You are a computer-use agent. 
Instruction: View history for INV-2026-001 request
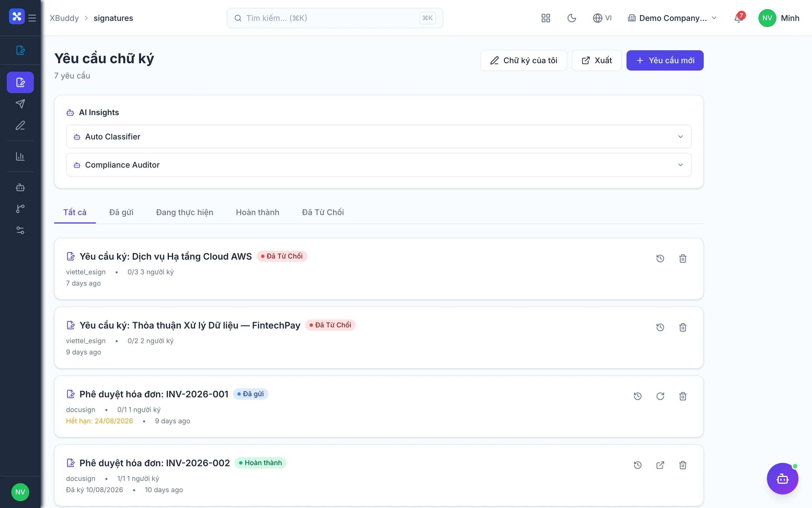pos(637,396)
